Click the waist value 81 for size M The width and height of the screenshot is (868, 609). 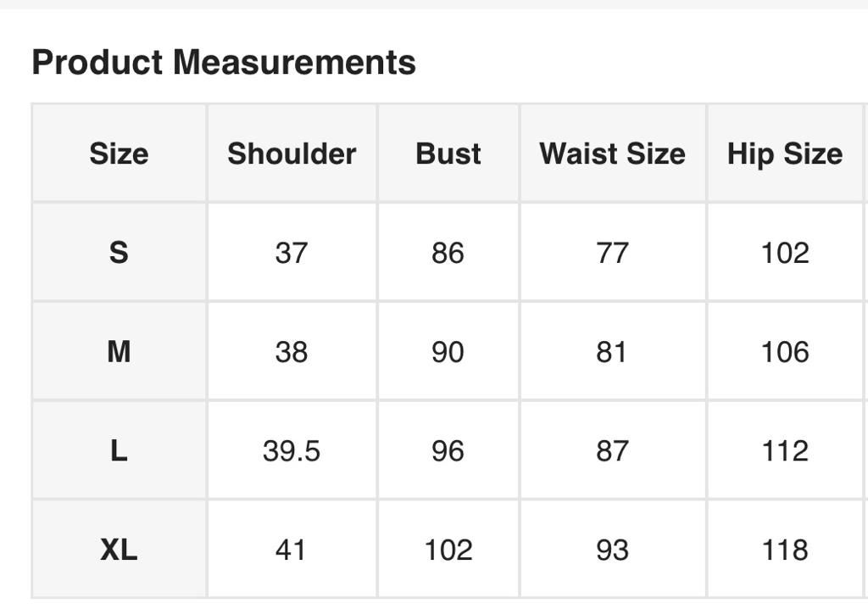pyautogui.click(x=611, y=352)
